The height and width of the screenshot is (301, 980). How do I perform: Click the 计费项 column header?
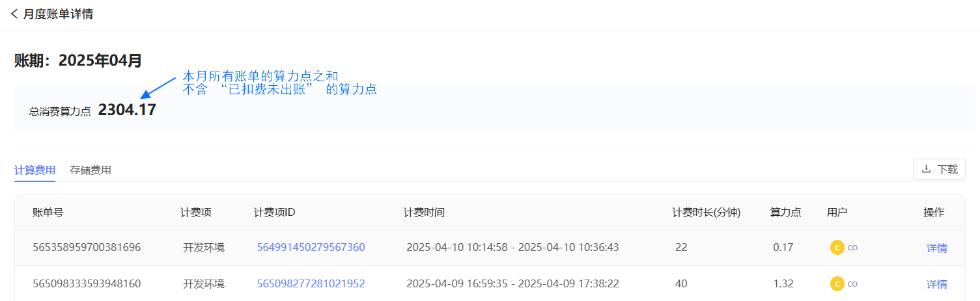(x=195, y=212)
